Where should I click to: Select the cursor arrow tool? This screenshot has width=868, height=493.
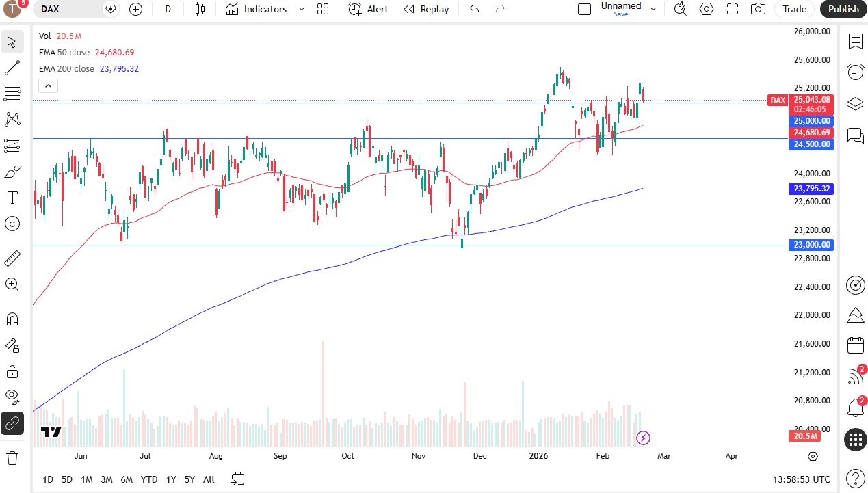pyautogui.click(x=12, y=42)
